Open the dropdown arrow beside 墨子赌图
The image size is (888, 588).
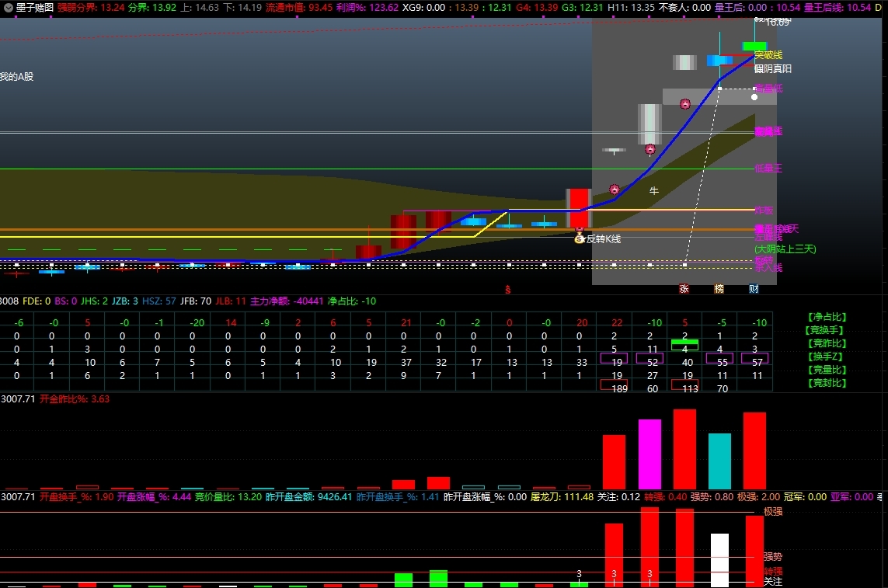click(x=8, y=8)
